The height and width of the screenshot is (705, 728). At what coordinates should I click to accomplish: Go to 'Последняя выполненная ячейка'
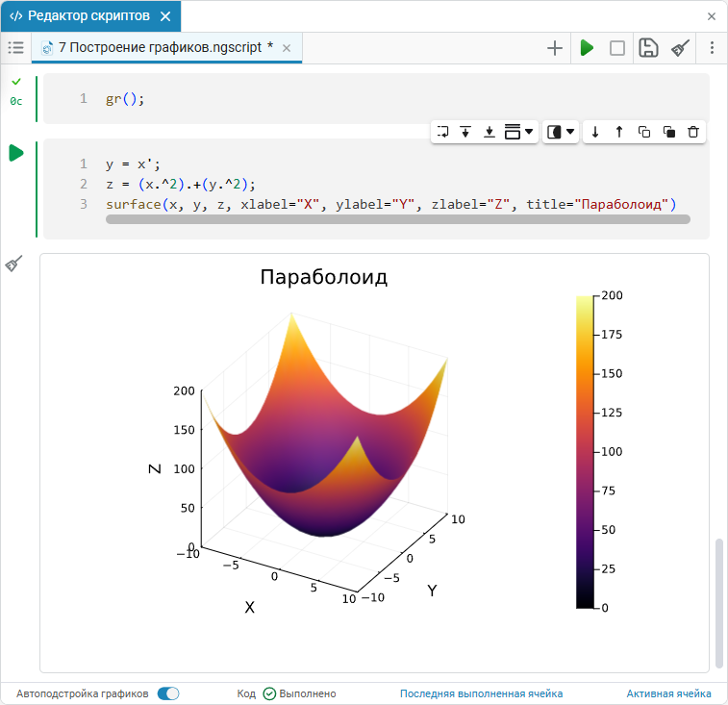[481, 693]
